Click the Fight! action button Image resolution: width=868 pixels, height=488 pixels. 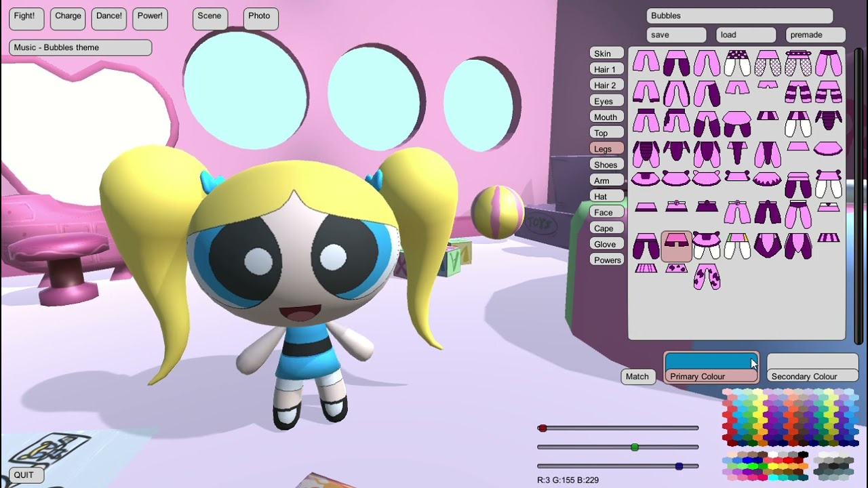[x=26, y=18]
